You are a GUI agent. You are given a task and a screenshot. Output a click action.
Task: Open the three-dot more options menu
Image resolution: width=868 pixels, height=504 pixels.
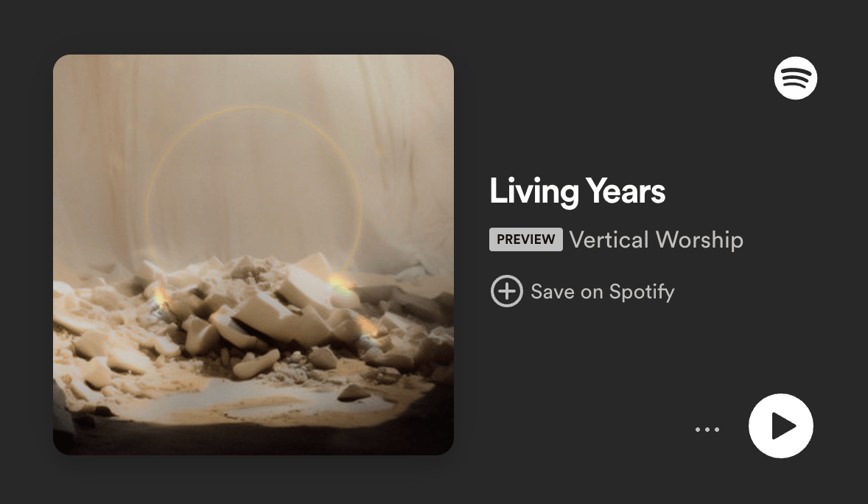pyautogui.click(x=707, y=430)
